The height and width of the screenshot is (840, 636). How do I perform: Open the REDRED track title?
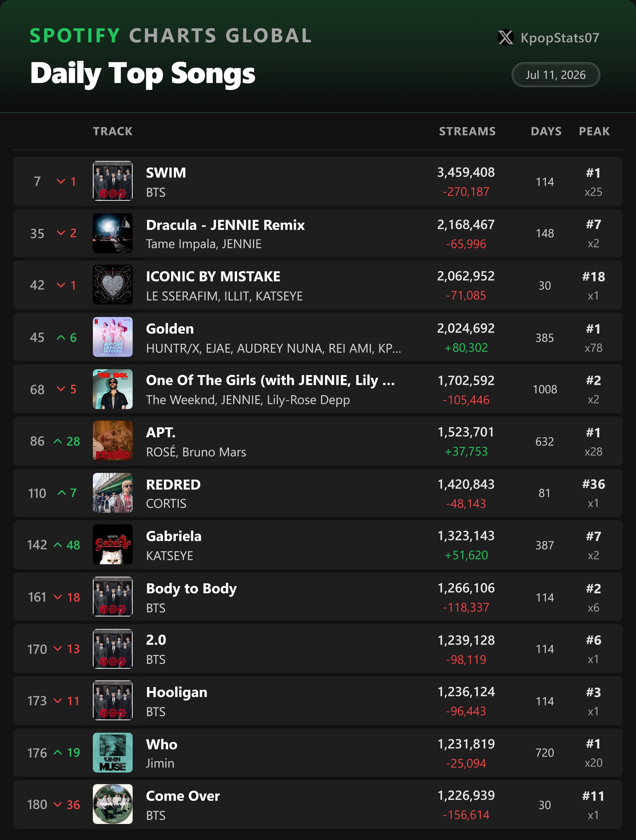173,485
